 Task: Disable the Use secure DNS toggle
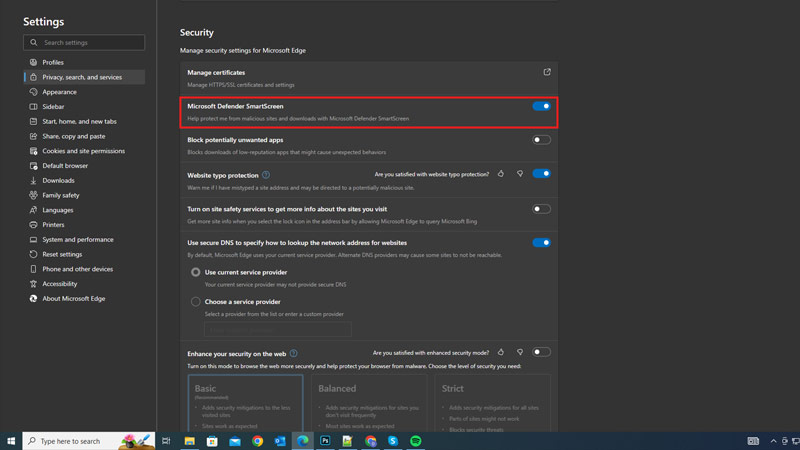coord(541,243)
